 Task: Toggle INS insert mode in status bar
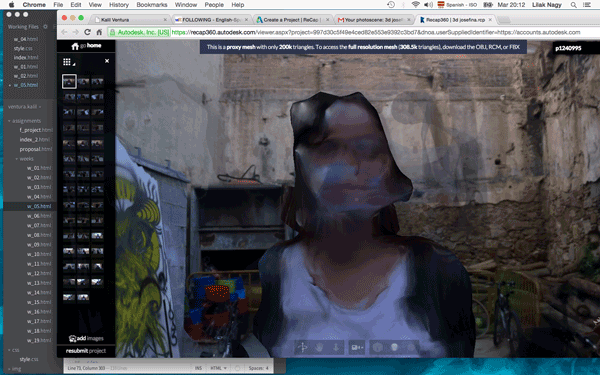[198, 368]
